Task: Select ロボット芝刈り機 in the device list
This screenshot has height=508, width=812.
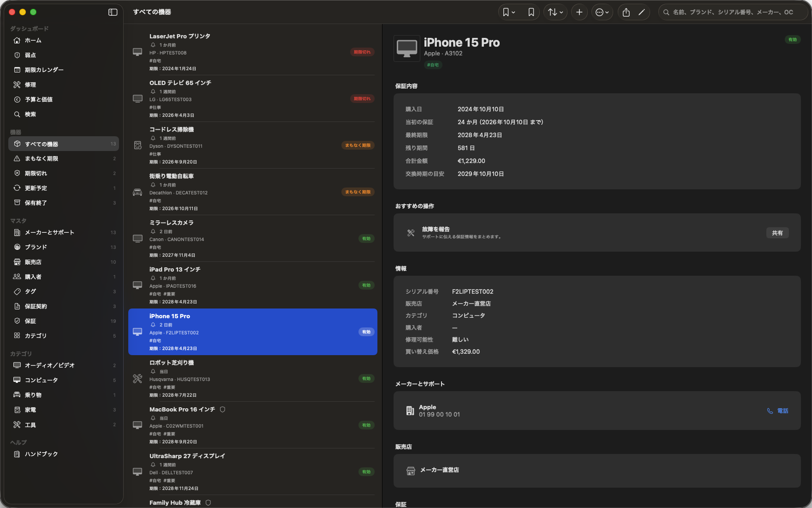Action: [x=253, y=379]
